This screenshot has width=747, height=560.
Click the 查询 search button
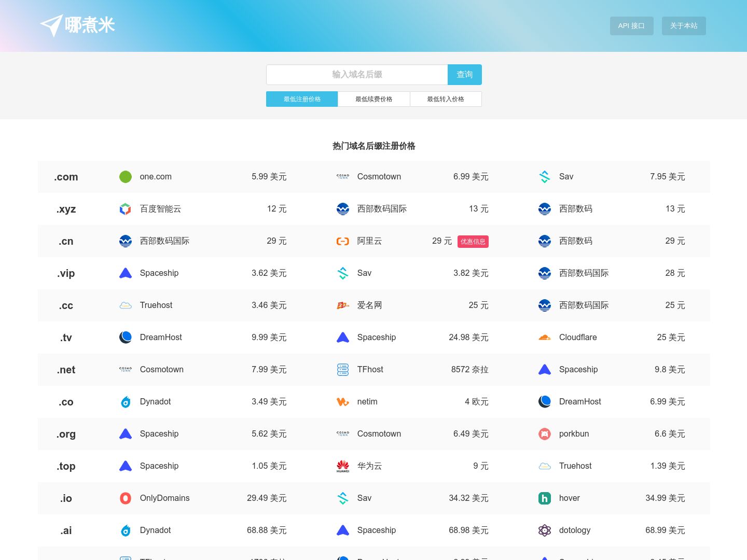tap(465, 75)
